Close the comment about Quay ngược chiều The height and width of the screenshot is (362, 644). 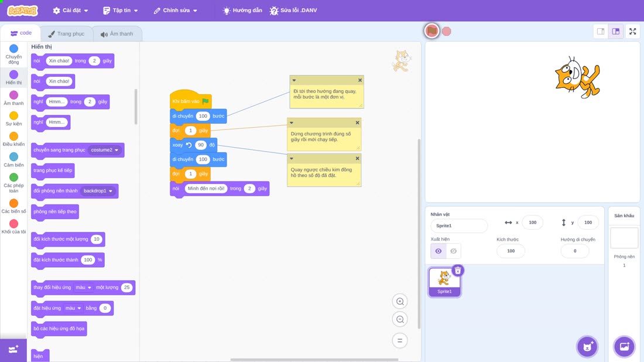click(357, 158)
